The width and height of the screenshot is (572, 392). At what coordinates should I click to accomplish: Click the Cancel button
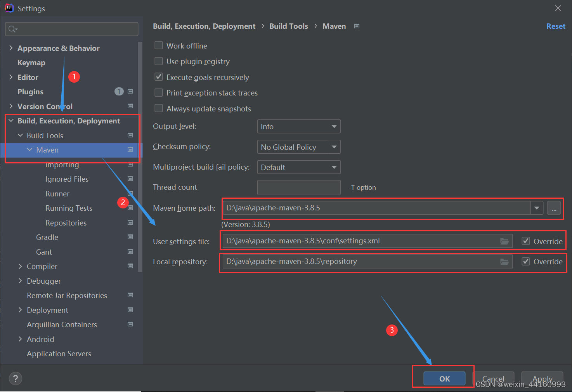tap(493, 378)
